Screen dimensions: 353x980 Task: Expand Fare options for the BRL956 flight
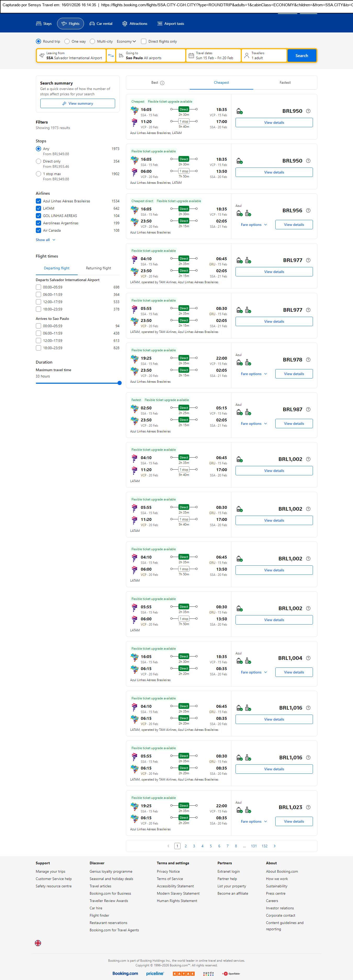(254, 225)
